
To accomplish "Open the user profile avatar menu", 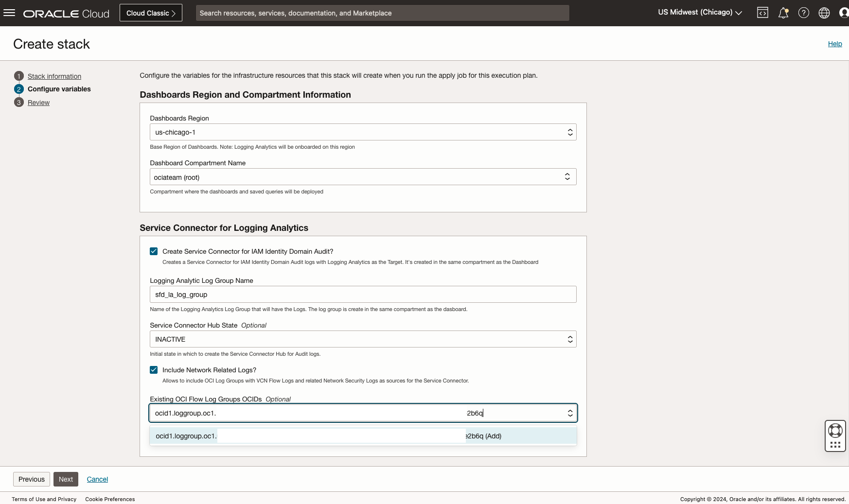I will [x=844, y=13].
